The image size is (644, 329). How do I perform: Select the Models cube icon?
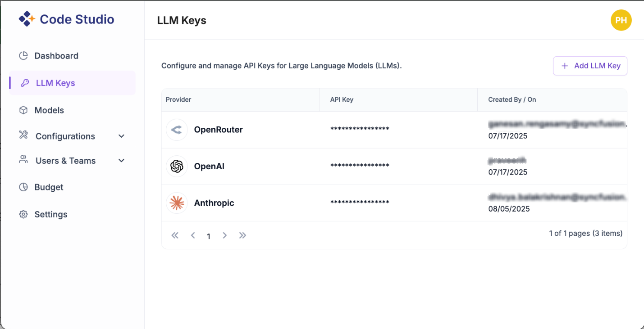click(x=23, y=110)
